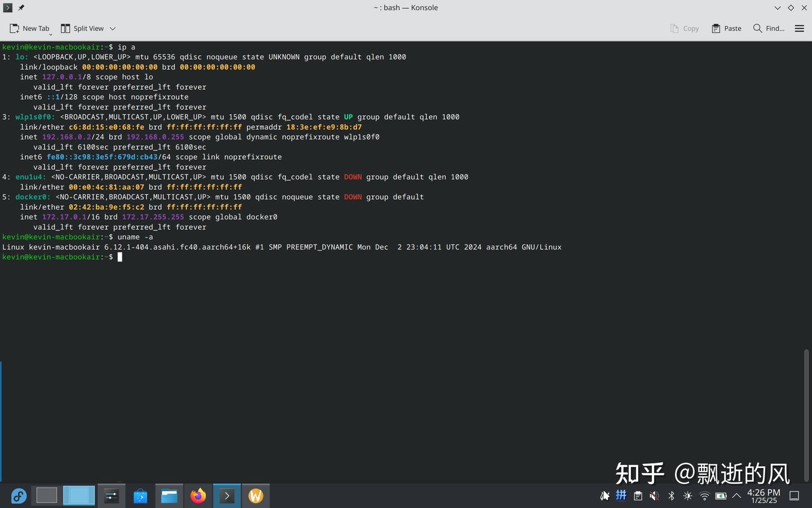
Task: Unmute the audio volume in system tray
Action: (654, 496)
